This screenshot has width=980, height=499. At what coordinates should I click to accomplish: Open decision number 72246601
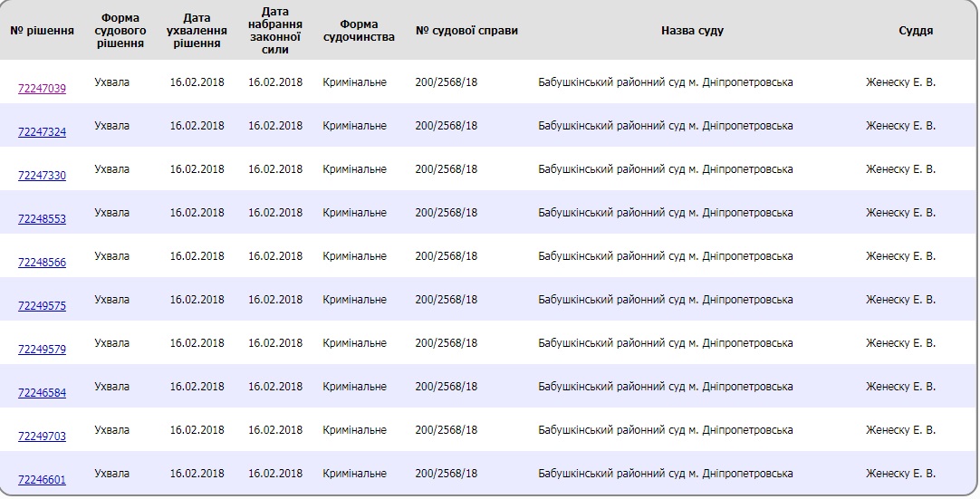tap(42, 480)
